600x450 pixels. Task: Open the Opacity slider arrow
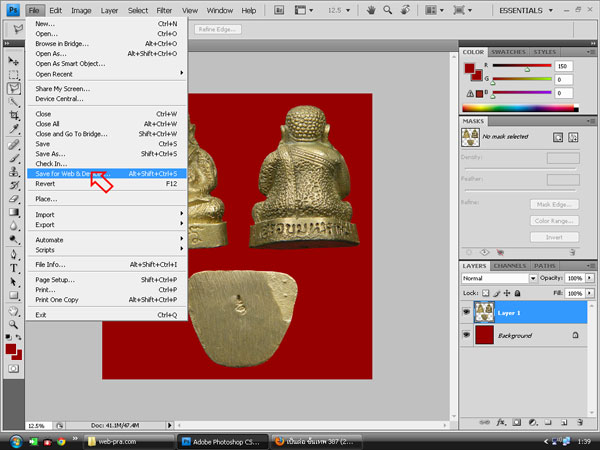point(590,278)
